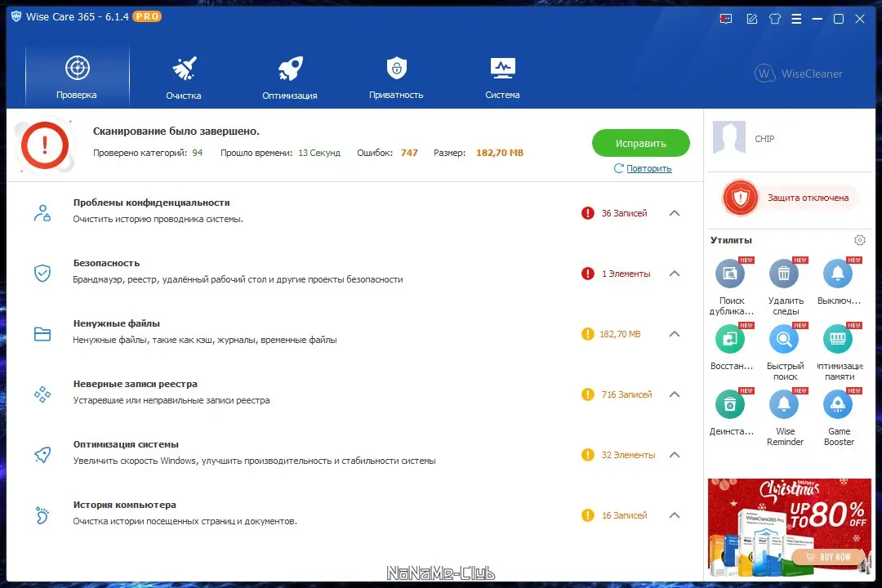Open the Проверка tab
This screenshot has width=882, height=588.
tap(77, 77)
